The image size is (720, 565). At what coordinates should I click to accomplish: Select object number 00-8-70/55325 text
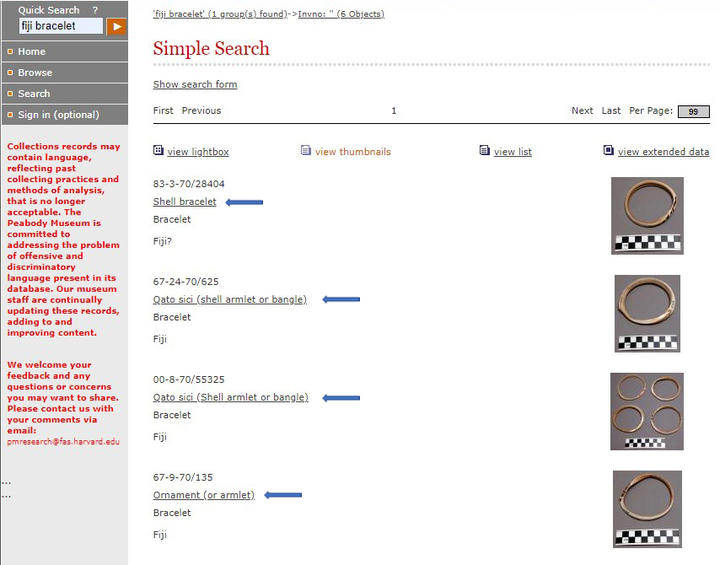click(x=189, y=379)
